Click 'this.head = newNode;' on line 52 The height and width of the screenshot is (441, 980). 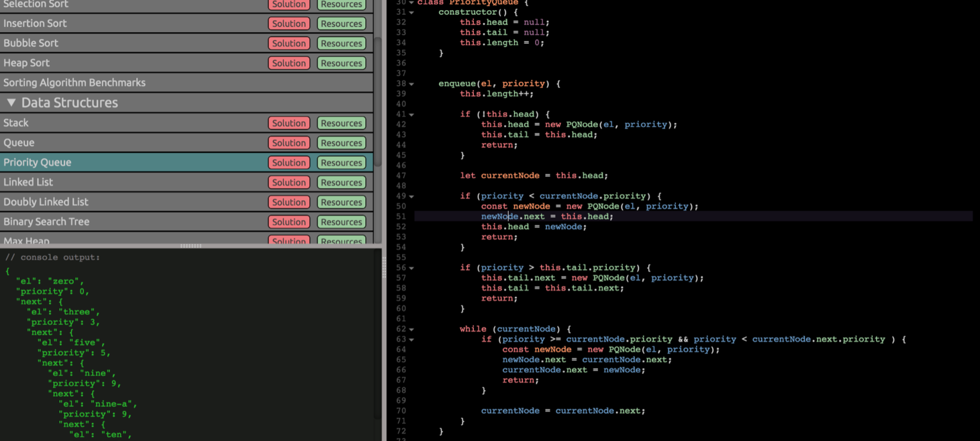click(x=534, y=227)
